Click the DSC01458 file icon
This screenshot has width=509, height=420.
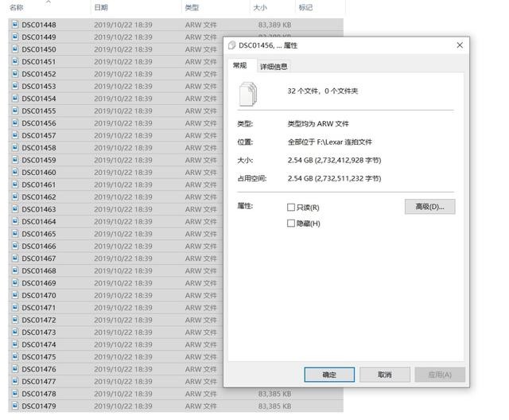click(15, 147)
